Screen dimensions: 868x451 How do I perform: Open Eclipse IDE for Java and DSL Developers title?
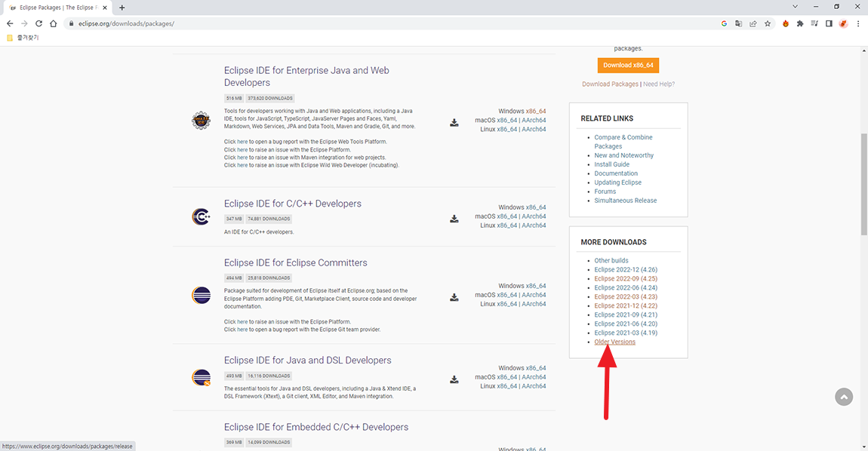click(x=307, y=360)
